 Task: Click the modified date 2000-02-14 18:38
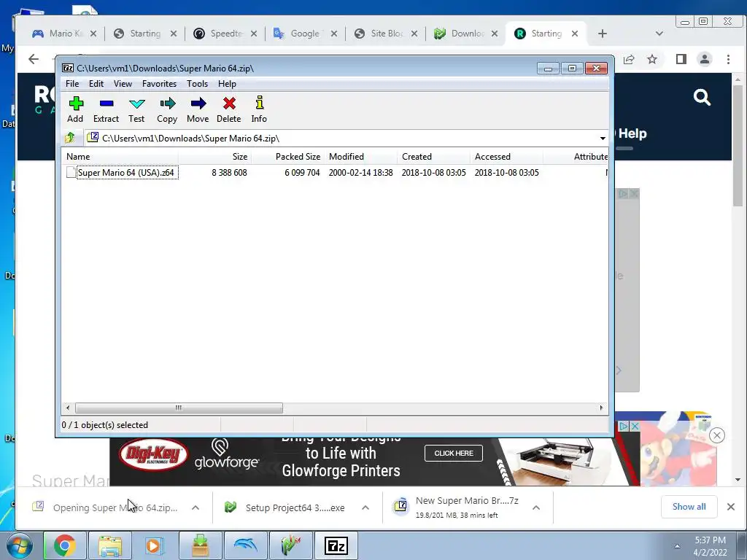(360, 172)
